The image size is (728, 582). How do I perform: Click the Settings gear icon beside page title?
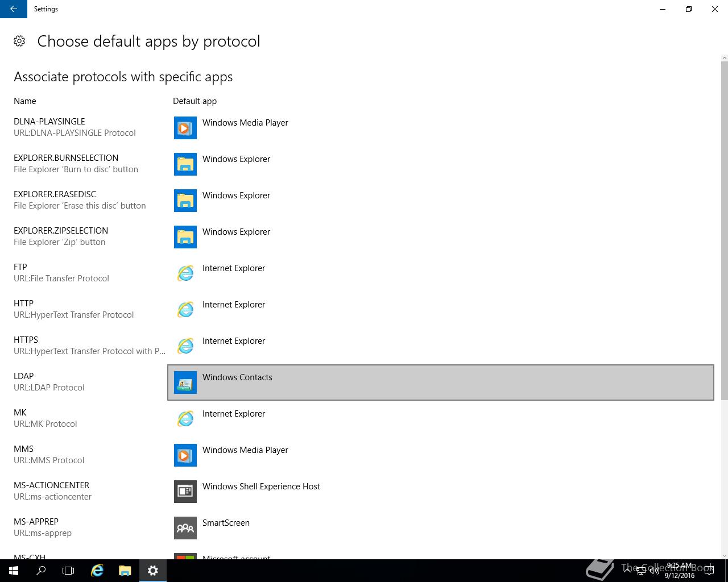[x=19, y=41]
